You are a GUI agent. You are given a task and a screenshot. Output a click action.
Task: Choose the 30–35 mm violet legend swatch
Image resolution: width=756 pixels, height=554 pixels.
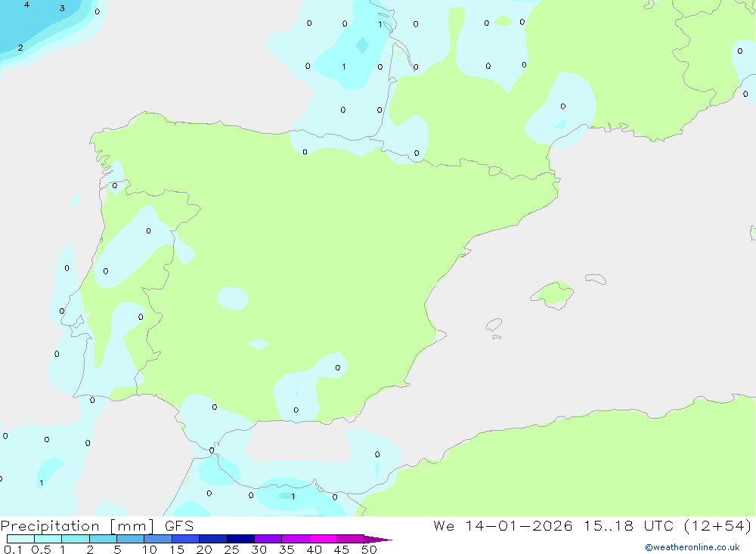click(x=268, y=539)
